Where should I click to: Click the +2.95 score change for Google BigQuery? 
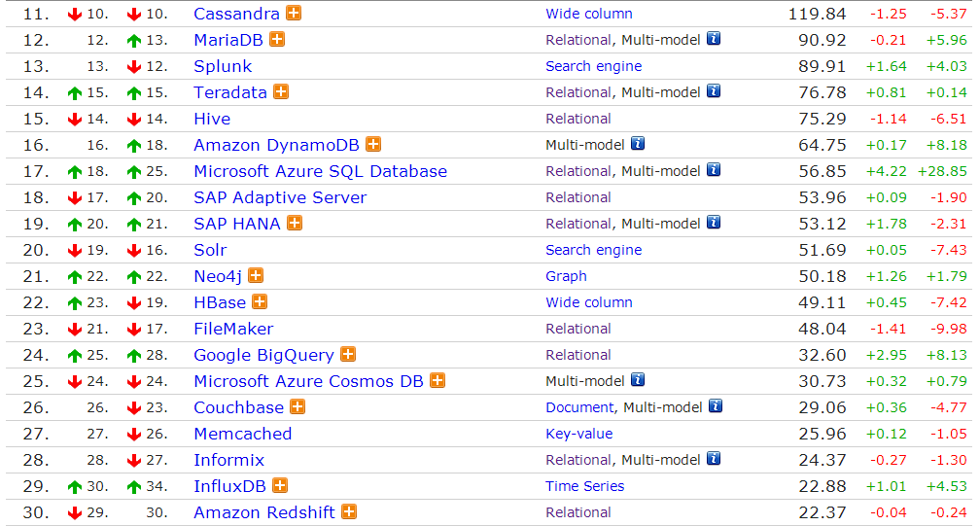tap(887, 355)
